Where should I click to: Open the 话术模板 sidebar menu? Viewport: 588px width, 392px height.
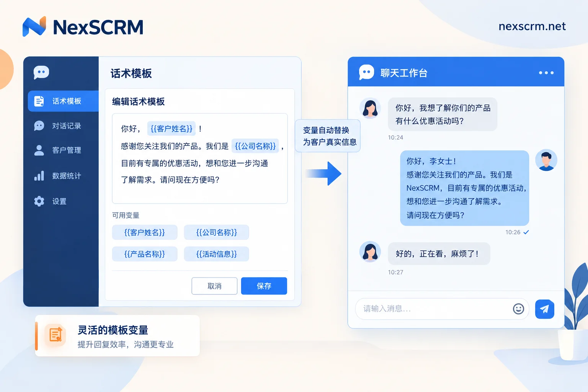click(63, 101)
